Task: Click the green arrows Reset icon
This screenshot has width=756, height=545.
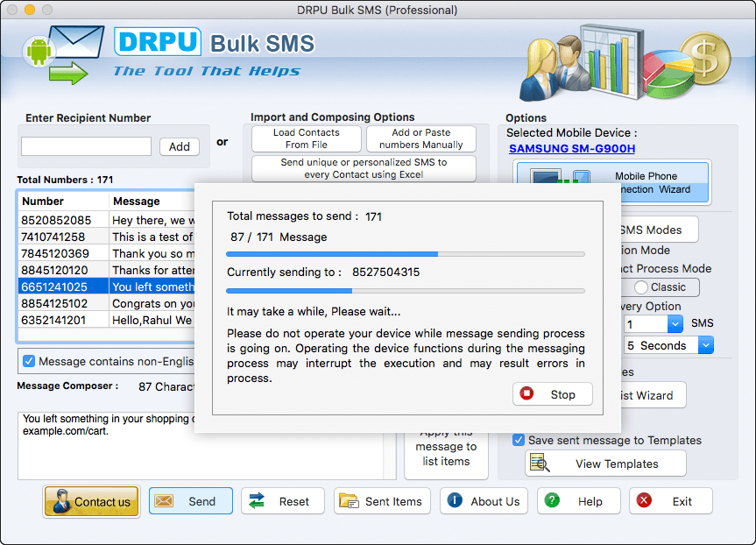Action: 257,501
